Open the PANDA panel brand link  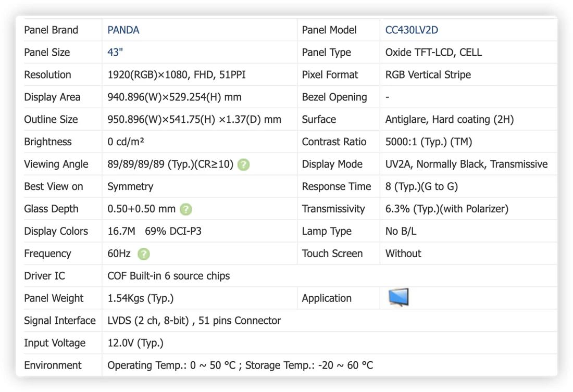coord(123,30)
